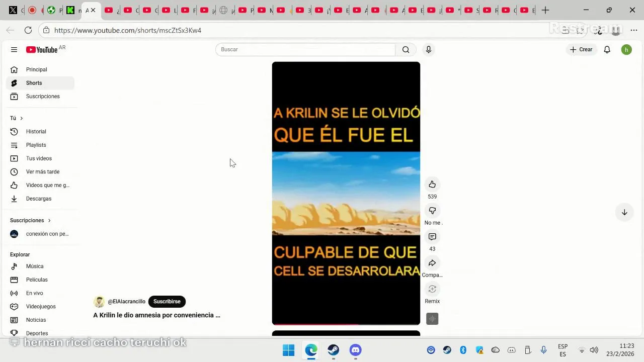The image size is (644, 362).
Task: Click the microphone tray icon
Action: pos(544,350)
